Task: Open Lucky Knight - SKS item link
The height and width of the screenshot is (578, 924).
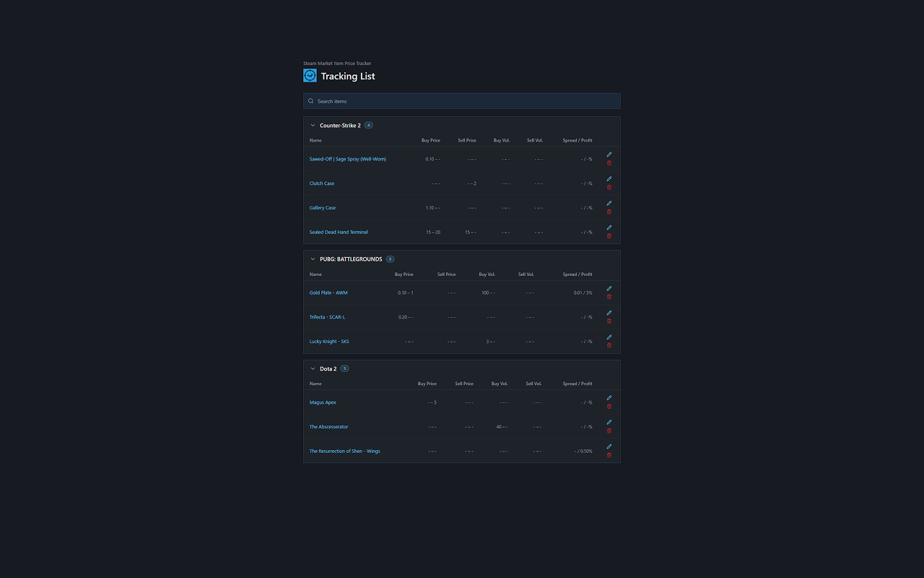Action: tap(329, 342)
